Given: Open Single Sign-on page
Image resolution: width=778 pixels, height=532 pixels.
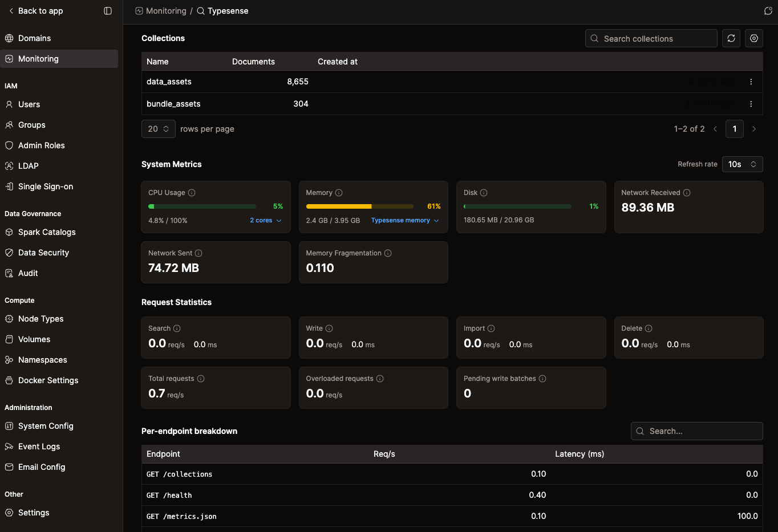Looking at the screenshot, I should (x=59, y=186).
